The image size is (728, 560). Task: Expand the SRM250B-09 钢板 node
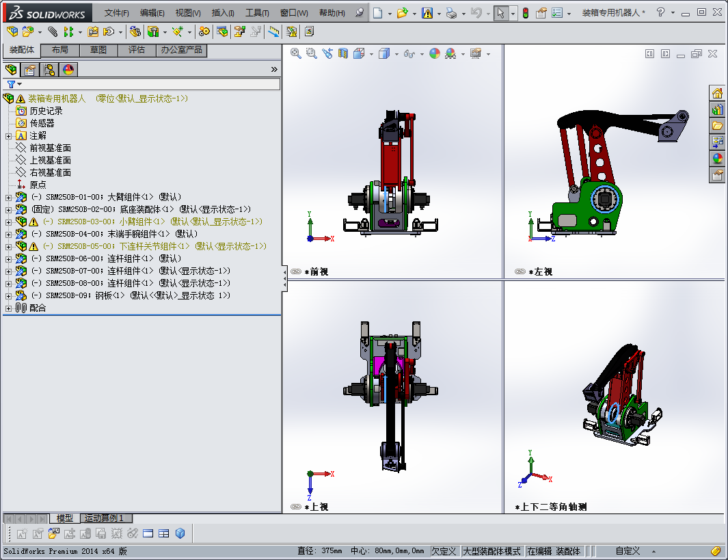pos(8,296)
